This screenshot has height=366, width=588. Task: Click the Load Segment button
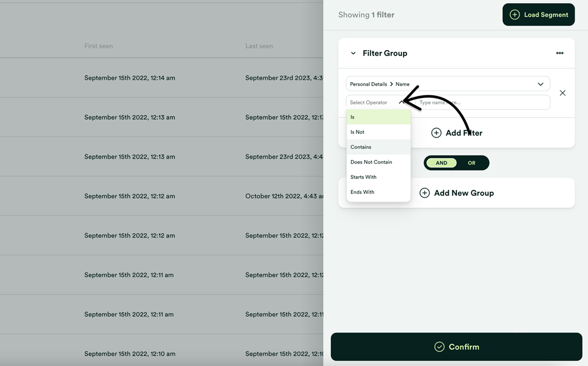click(x=538, y=14)
